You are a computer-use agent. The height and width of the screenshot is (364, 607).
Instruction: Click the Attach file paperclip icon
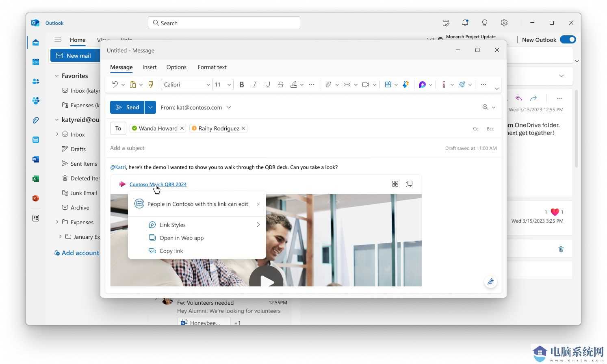[328, 84]
